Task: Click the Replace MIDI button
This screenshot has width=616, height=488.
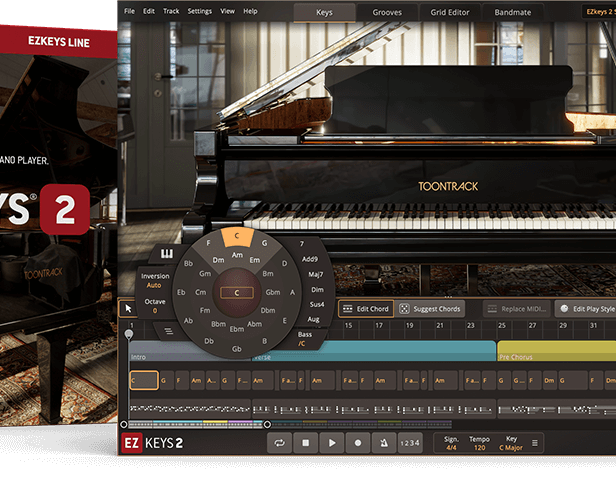Action: pyautogui.click(x=517, y=309)
